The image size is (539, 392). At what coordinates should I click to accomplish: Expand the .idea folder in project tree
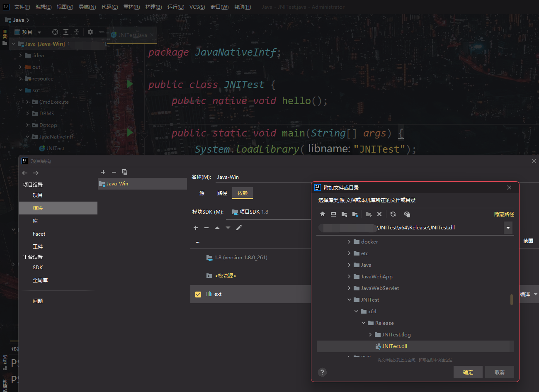click(20, 55)
